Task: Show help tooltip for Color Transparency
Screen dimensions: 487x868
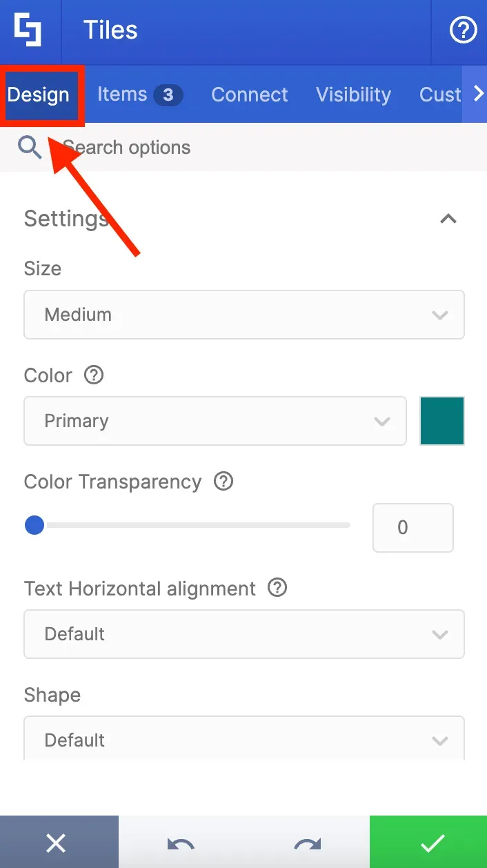Action: click(223, 482)
